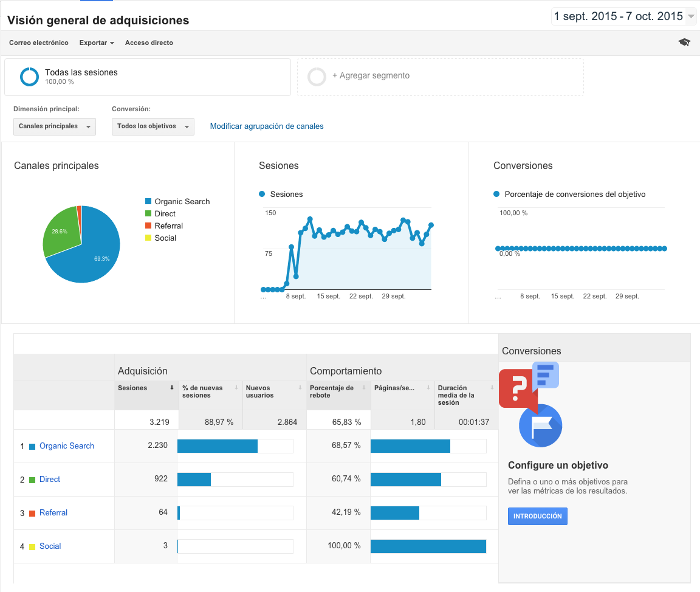Image resolution: width=700 pixels, height=592 pixels.
Task: Click the Adquisición section heading
Action: pos(142,371)
